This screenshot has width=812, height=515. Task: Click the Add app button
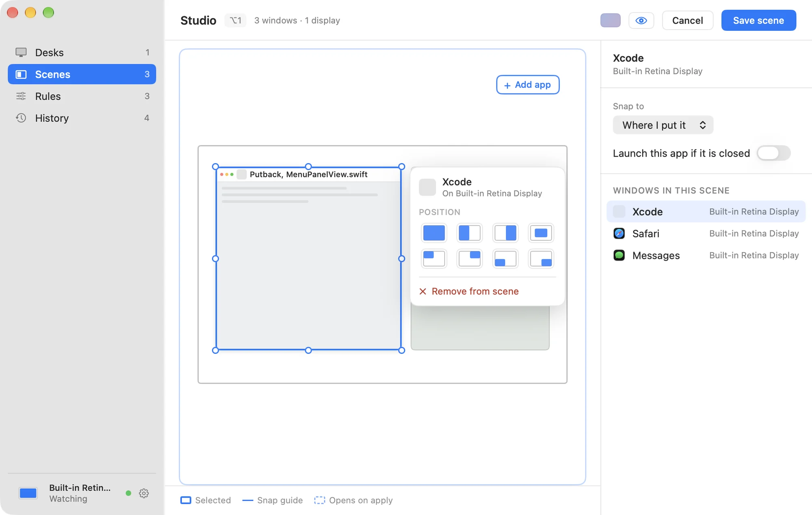click(527, 84)
